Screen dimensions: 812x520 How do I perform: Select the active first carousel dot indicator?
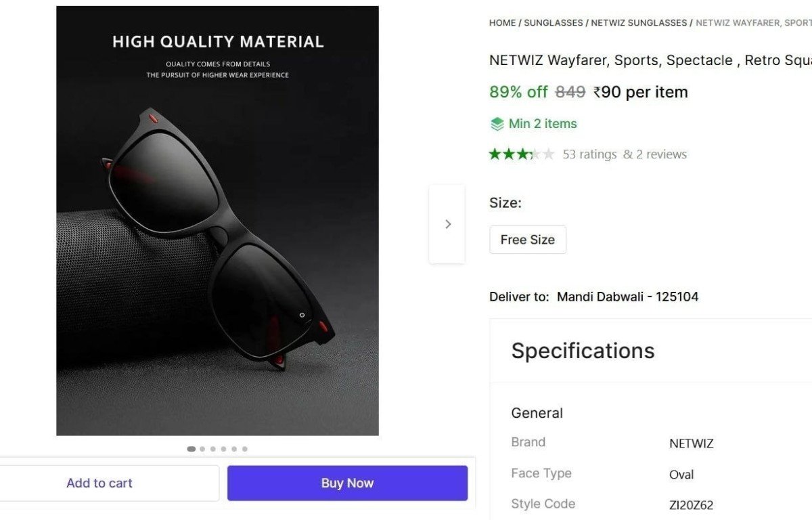coord(191,449)
